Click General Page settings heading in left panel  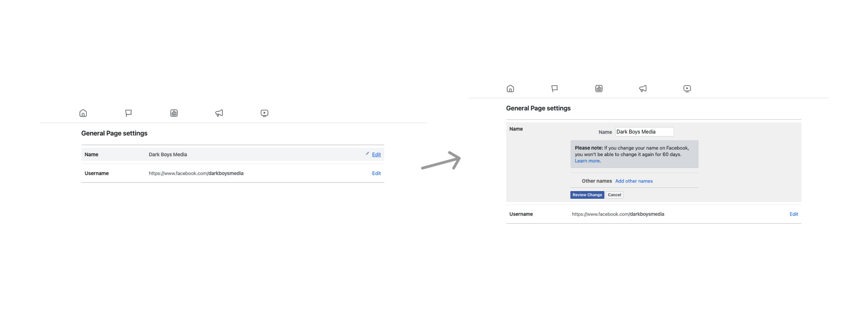click(x=114, y=133)
